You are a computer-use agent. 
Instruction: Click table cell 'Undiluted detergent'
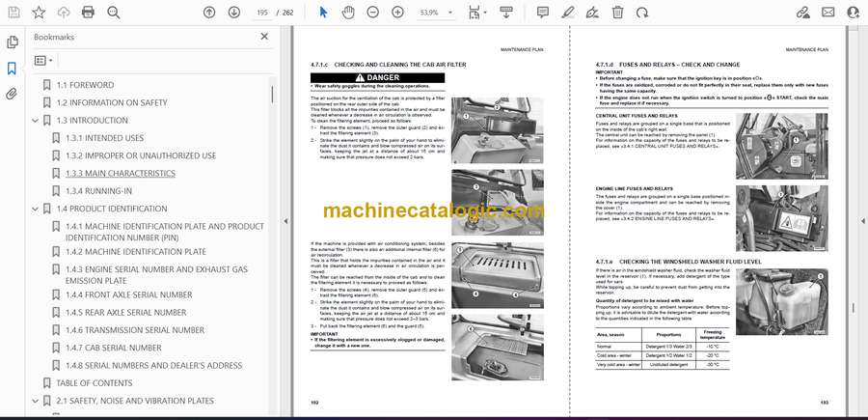click(x=668, y=365)
